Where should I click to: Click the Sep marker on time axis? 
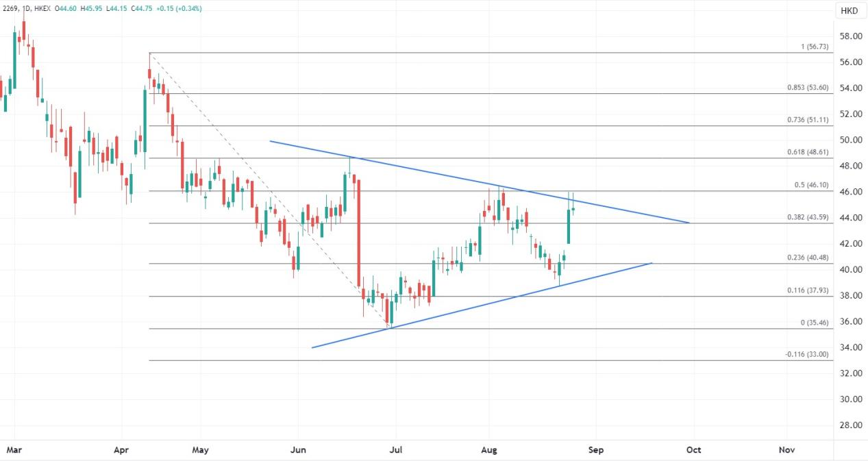pos(595,450)
